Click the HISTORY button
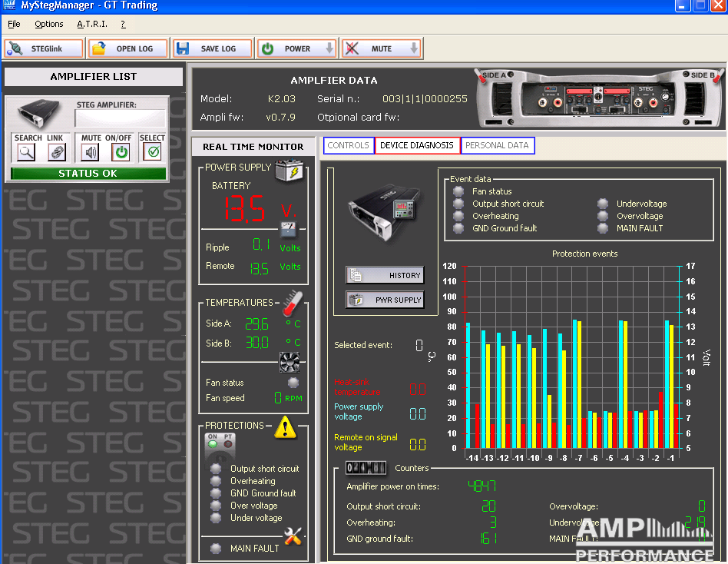Screen dimensions: 728x564 pos(385,275)
